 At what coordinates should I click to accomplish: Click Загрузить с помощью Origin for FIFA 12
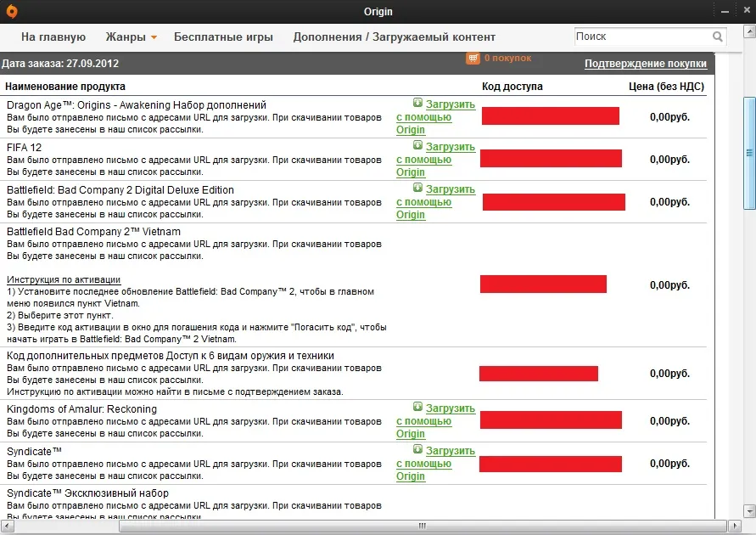tap(436, 160)
